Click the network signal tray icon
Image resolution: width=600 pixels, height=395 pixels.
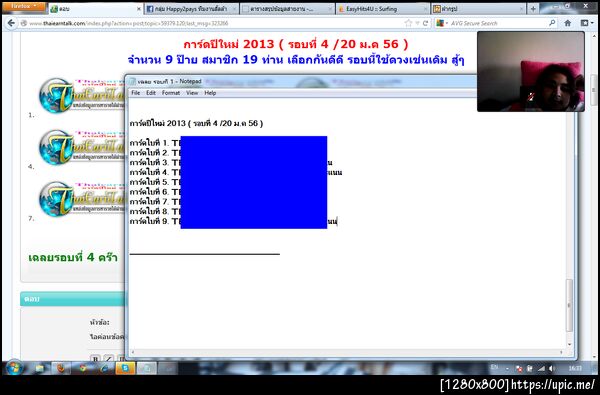(x=541, y=369)
